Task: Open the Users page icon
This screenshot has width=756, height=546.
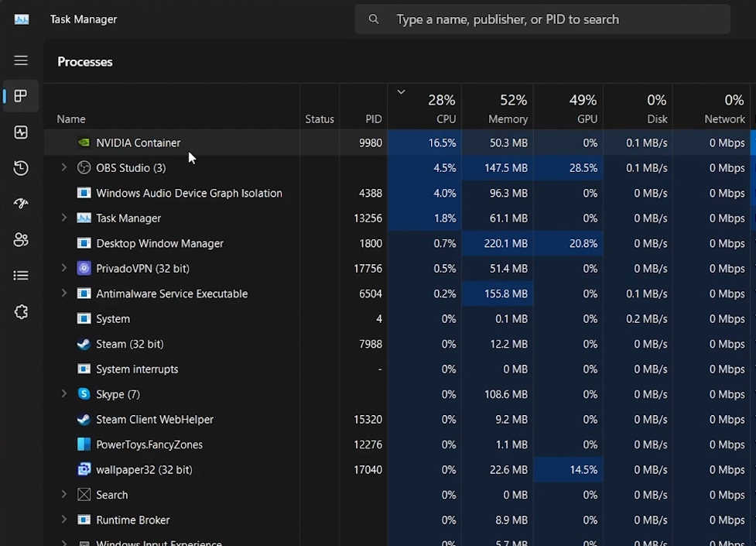Action: click(21, 240)
